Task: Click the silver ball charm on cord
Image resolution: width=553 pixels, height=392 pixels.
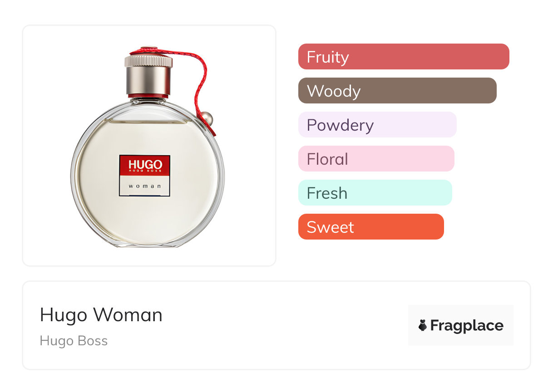Action: 207,118
